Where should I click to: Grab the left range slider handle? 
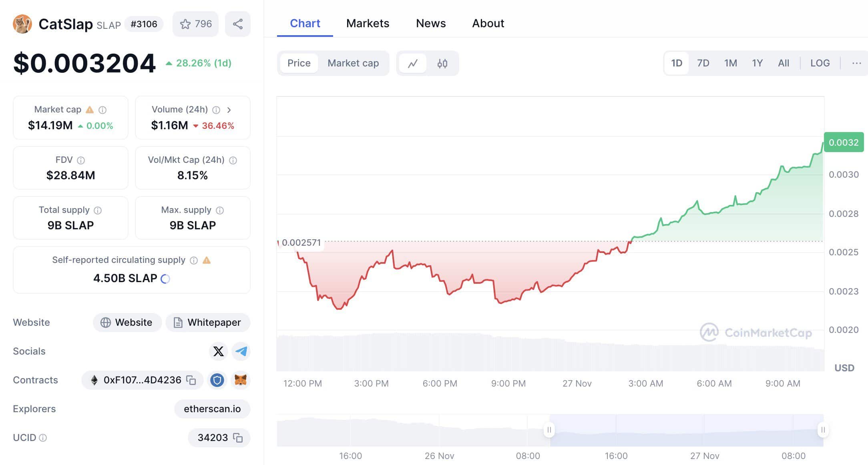pos(549,430)
